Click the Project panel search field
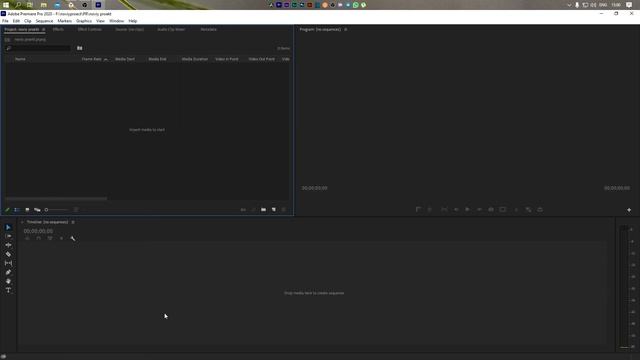The height and width of the screenshot is (360, 640). click(x=38, y=48)
